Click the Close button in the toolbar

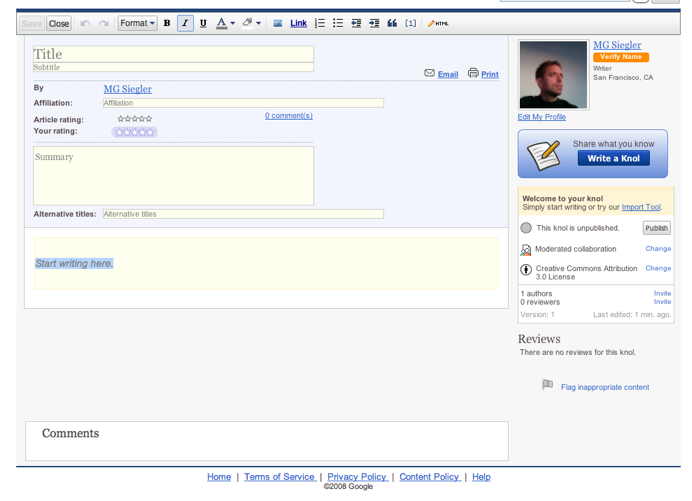[59, 23]
